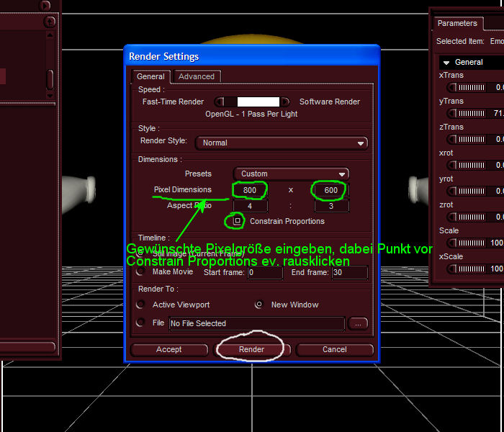Select the Make Movie radio option
504x432 pixels.
[x=140, y=271]
